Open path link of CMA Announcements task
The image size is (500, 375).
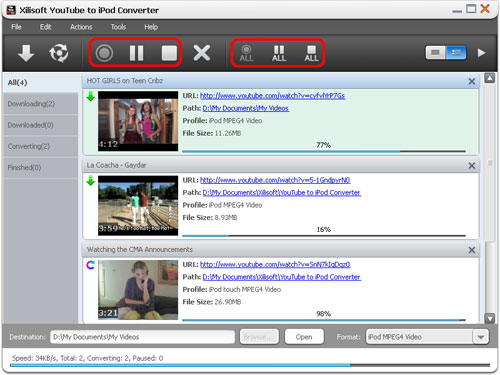coord(282,277)
